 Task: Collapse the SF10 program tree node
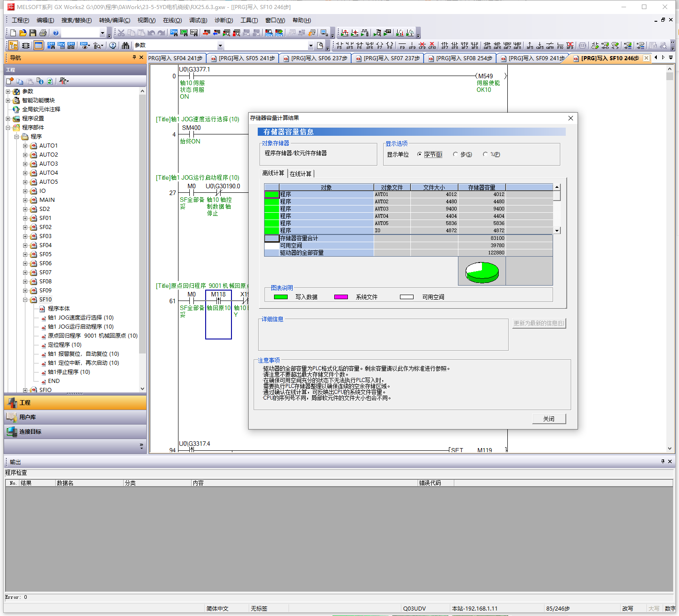25,300
